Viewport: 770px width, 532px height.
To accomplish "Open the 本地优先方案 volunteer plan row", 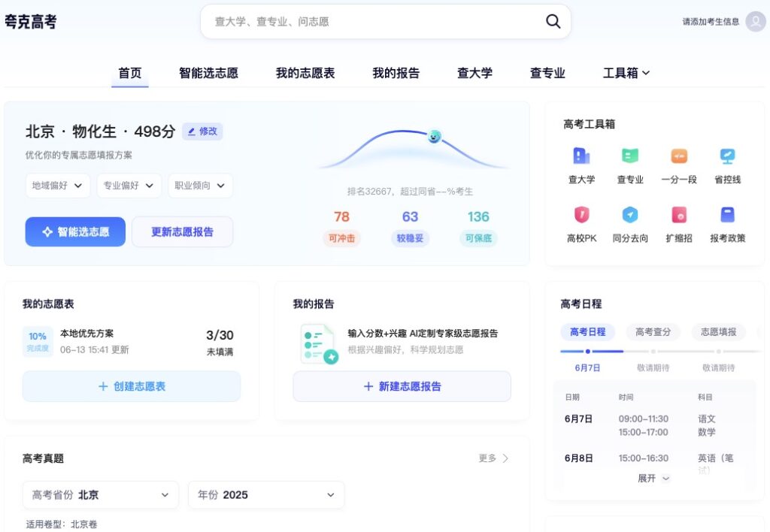I will coord(132,342).
